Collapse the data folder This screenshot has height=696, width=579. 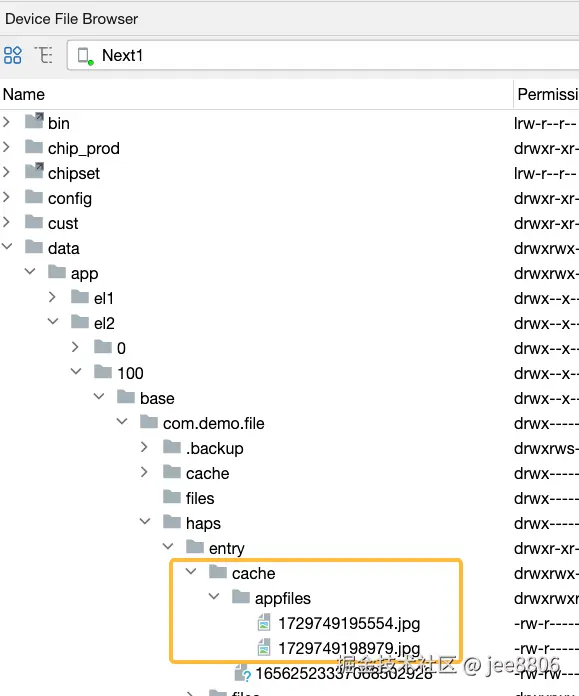[x=7, y=246]
